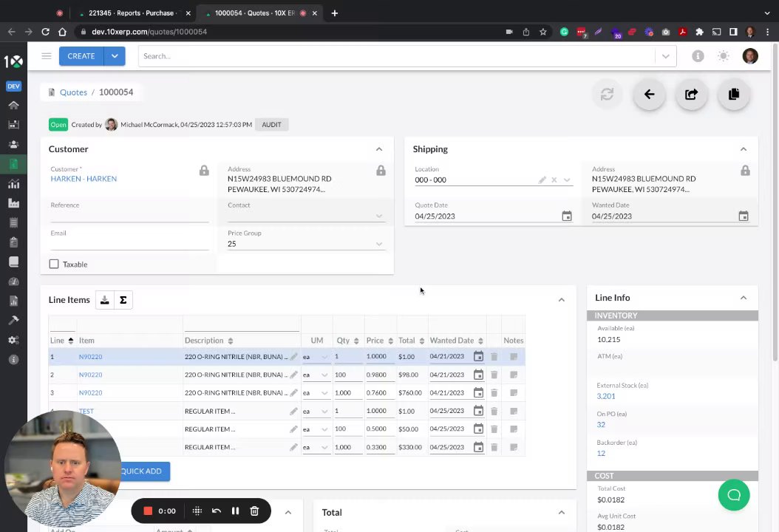Viewport: 779px width, 532px height.
Task: Open the search bar dropdown chevron
Action: (x=666, y=56)
